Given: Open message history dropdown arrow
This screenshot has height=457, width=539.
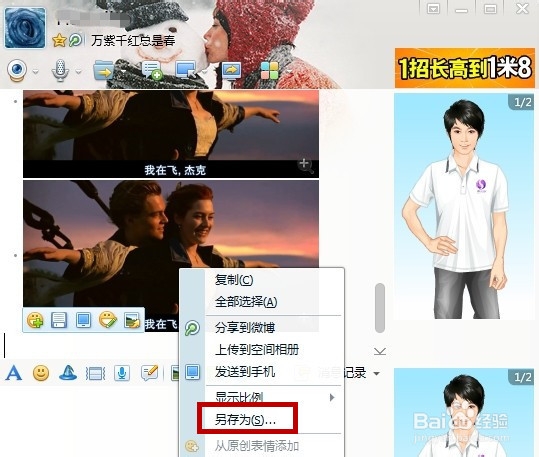Looking at the screenshot, I should (377, 373).
